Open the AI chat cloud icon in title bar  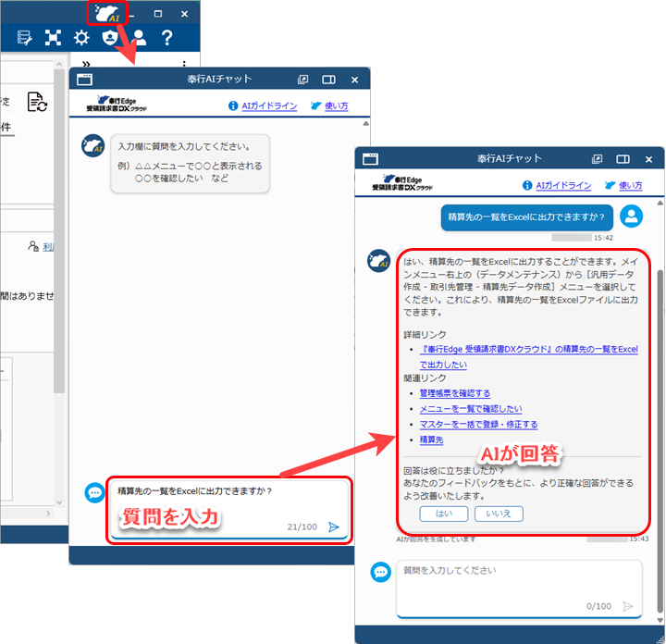click(107, 13)
